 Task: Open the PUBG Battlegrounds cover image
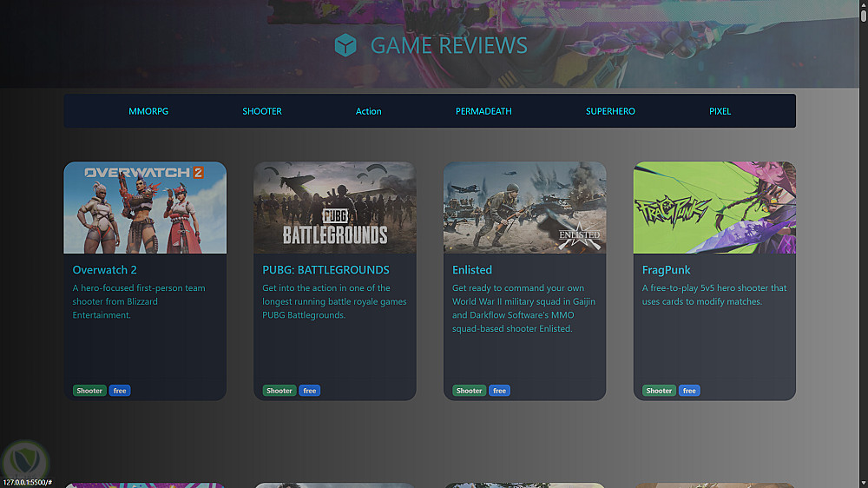coord(335,208)
